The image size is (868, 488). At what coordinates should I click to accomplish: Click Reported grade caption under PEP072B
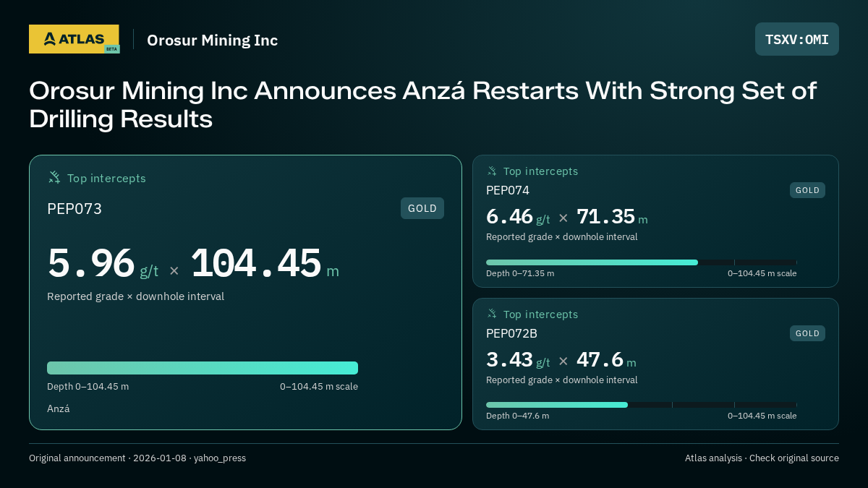click(x=562, y=380)
